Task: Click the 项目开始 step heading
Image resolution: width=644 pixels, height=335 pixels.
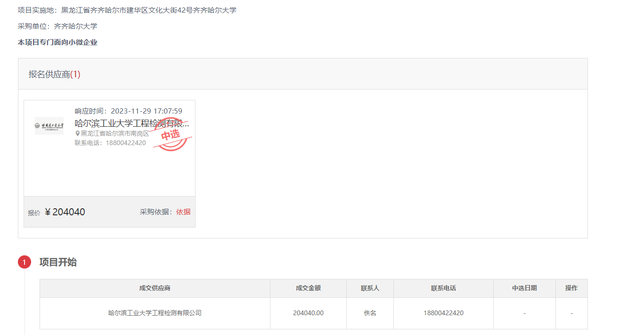Action: click(x=58, y=262)
